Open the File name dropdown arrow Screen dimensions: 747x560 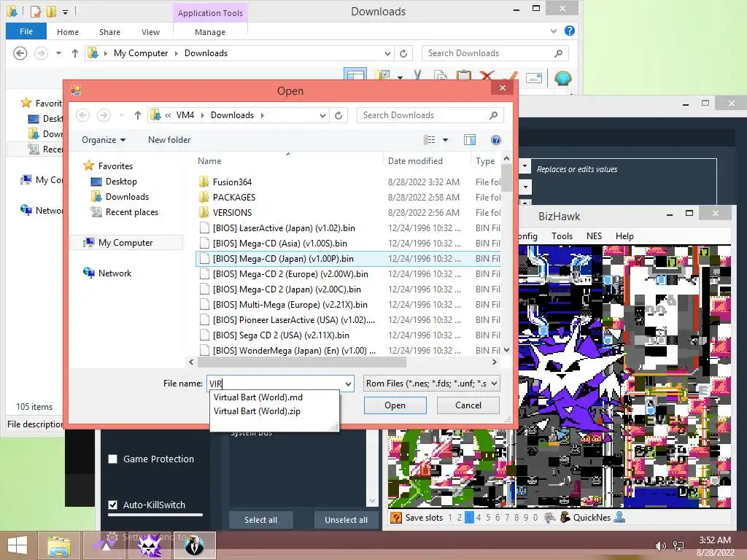point(348,384)
